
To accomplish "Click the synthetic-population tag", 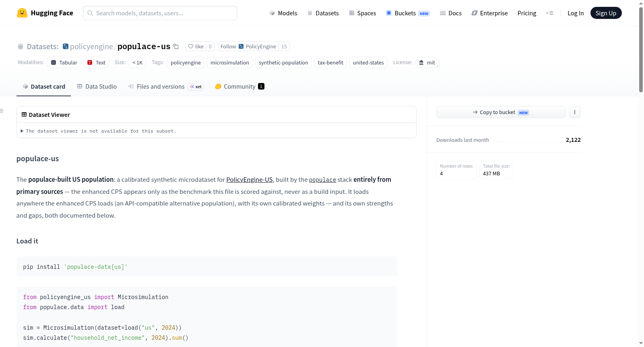I will click(283, 62).
